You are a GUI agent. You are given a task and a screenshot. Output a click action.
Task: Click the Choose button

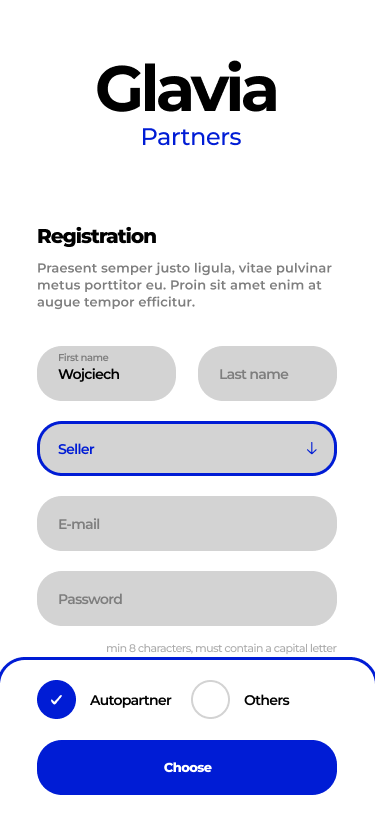[187, 767]
